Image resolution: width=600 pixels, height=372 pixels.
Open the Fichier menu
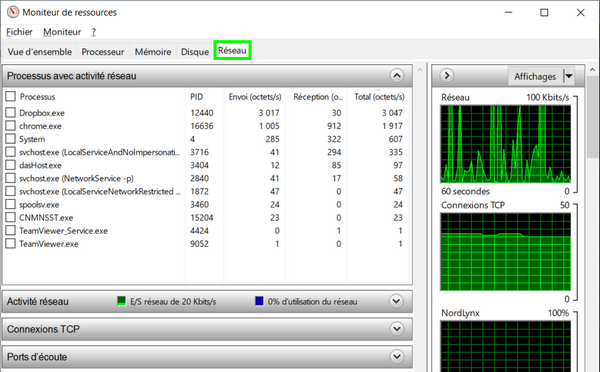(19, 32)
